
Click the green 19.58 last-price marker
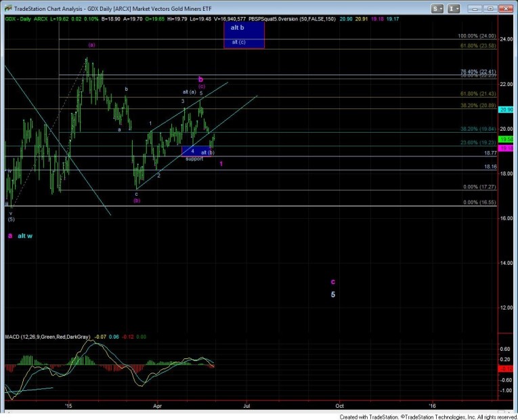click(506, 139)
